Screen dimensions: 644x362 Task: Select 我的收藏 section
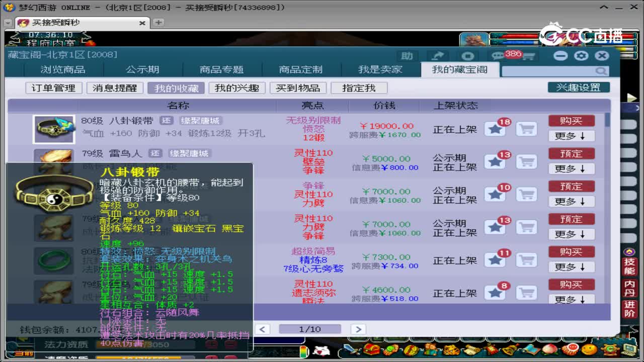point(176,88)
